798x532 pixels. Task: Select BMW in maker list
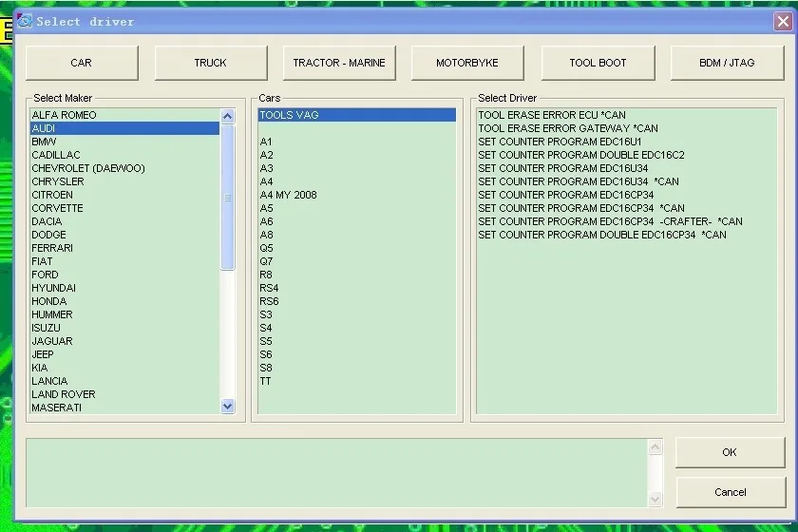point(124,142)
